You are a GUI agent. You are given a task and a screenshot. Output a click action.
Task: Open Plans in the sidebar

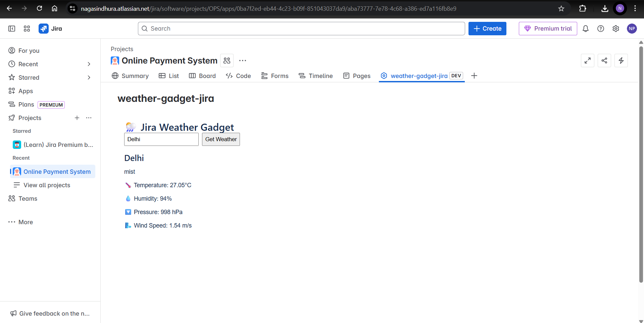point(50,104)
